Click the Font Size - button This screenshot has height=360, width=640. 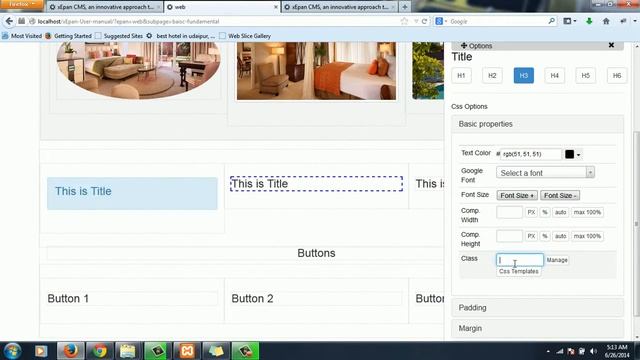560,196
